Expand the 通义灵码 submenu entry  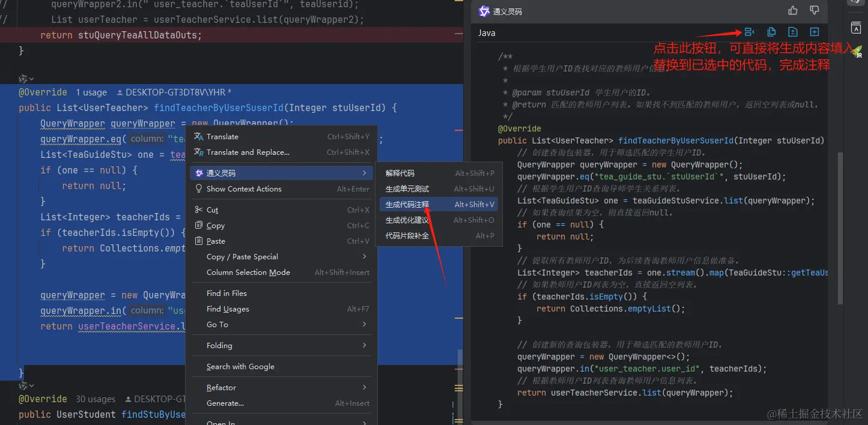281,173
